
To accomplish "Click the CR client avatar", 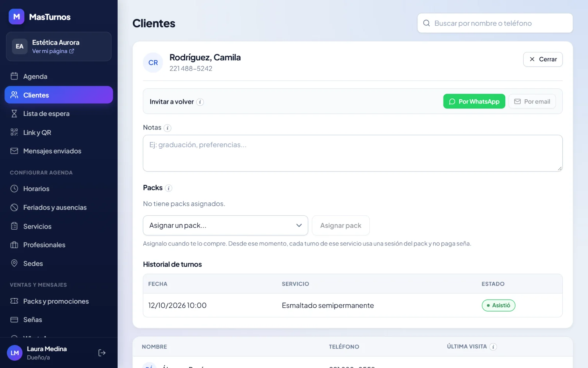I will click(153, 63).
